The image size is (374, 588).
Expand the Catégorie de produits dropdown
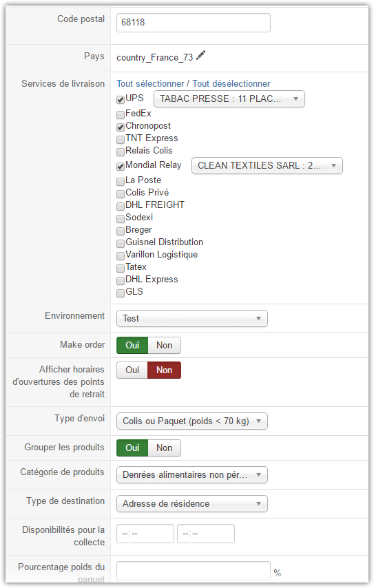point(192,475)
